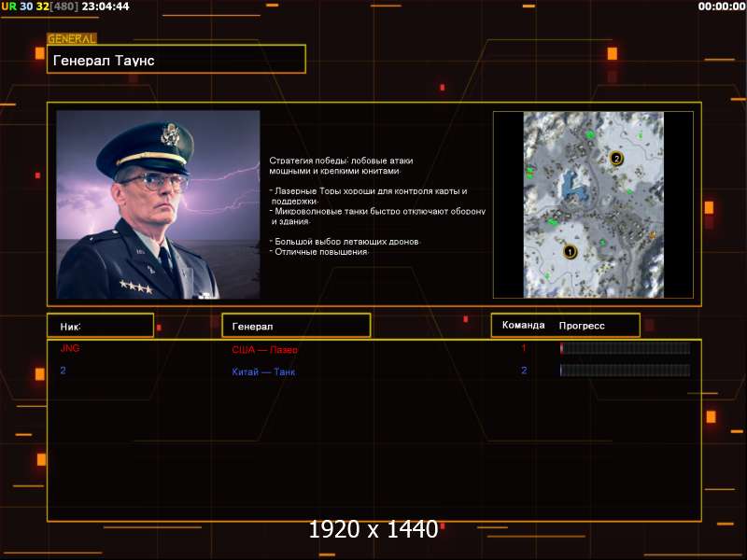Select start position marker 1 on map
This screenshot has width=747, height=560.
[x=570, y=251]
